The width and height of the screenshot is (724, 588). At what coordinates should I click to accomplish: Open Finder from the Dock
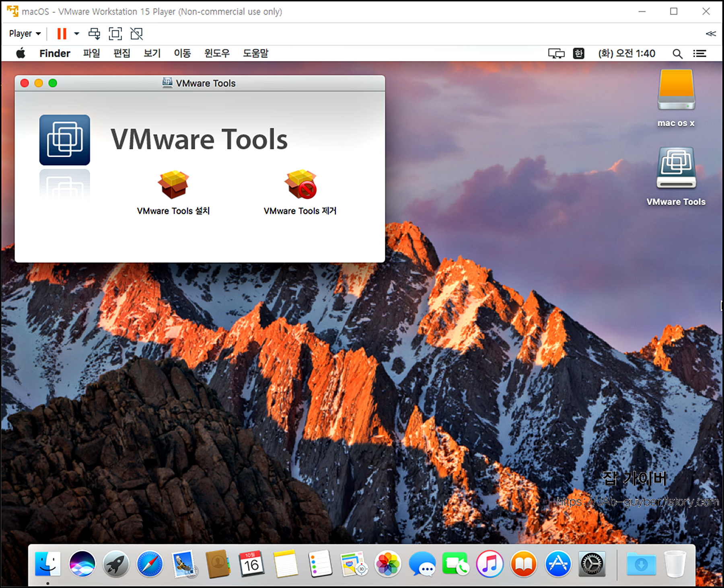pos(48,564)
